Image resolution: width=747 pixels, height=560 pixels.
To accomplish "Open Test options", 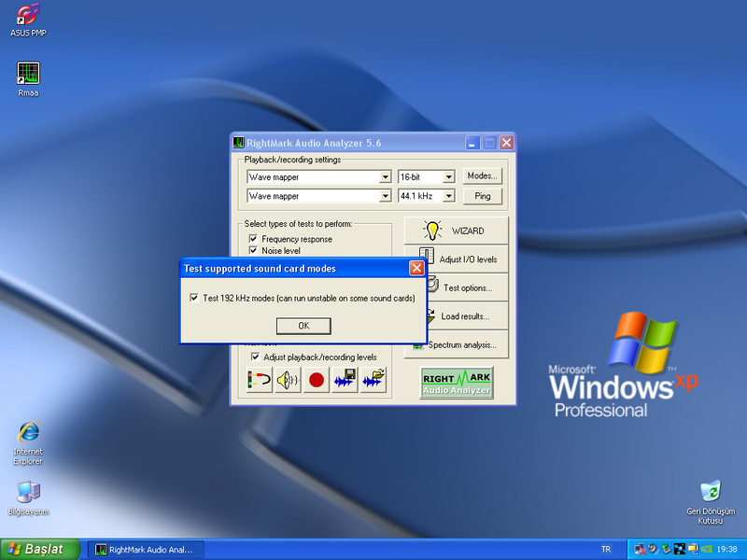I will 468,287.
